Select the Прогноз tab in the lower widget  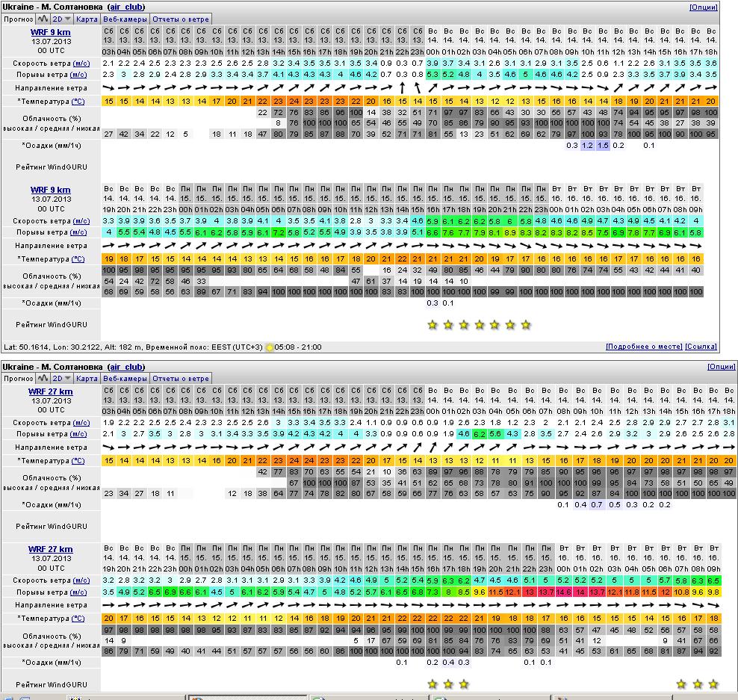pos(18,378)
